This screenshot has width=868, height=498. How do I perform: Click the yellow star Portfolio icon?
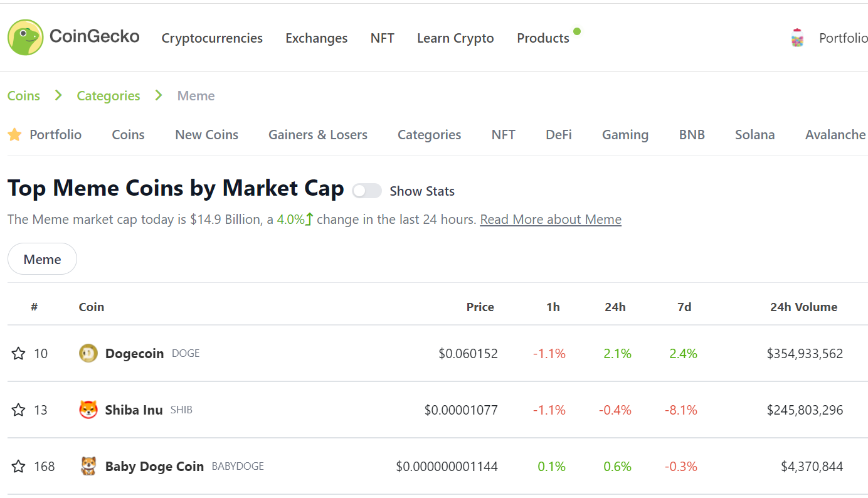(x=14, y=134)
